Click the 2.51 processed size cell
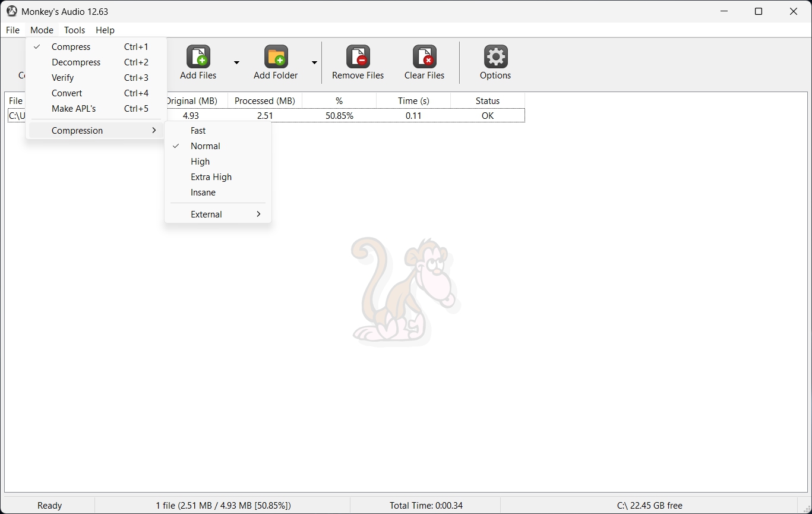Viewport: 812px width, 514px height. pos(265,116)
